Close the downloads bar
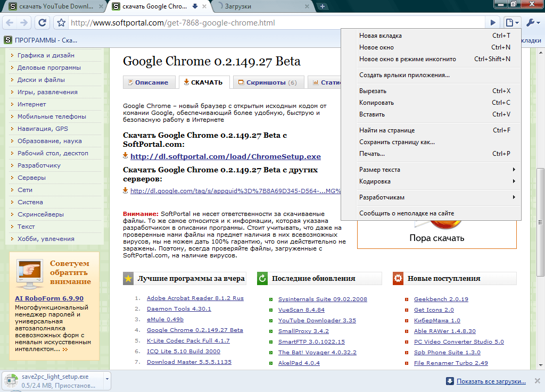Screen dimensions: 545x392 point(538,381)
